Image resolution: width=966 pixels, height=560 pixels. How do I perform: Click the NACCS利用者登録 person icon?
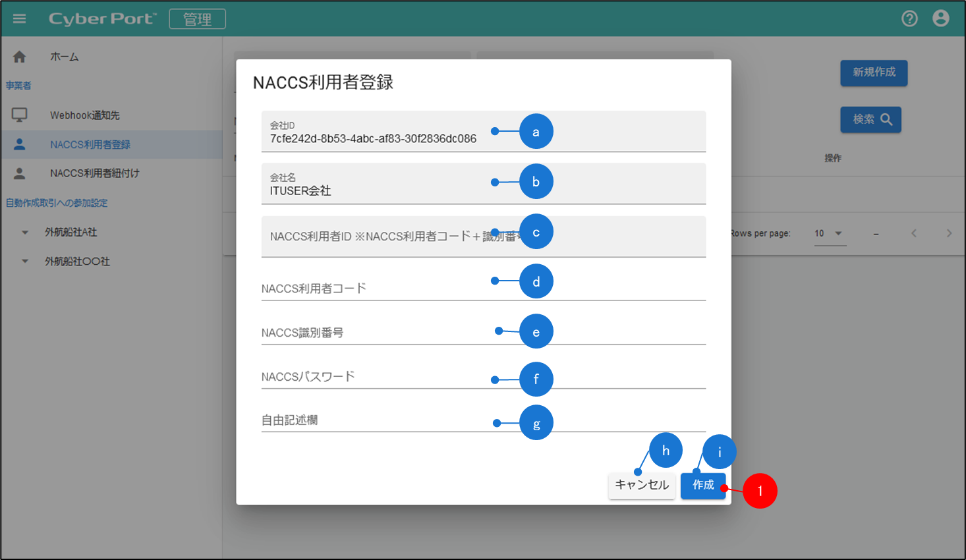[20, 144]
